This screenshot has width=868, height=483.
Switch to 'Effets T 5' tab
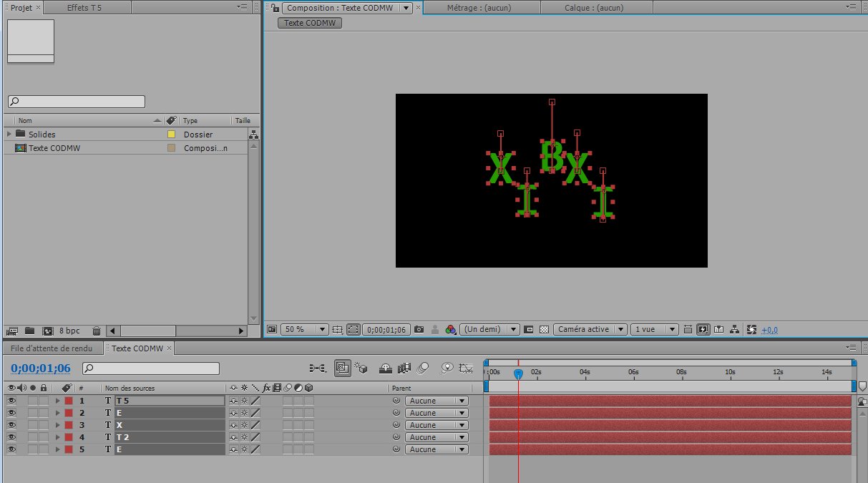87,7
